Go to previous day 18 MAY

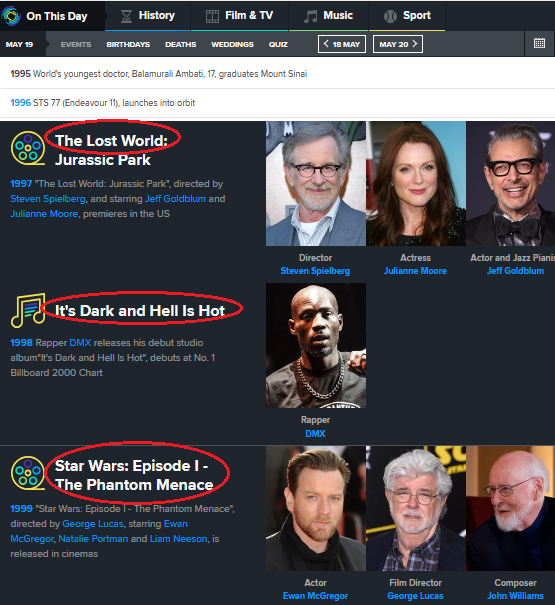[342, 44]
